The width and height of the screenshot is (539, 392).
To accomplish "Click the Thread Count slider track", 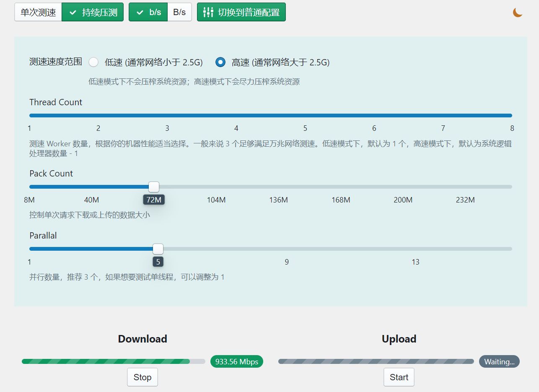I will pos(271,115).
